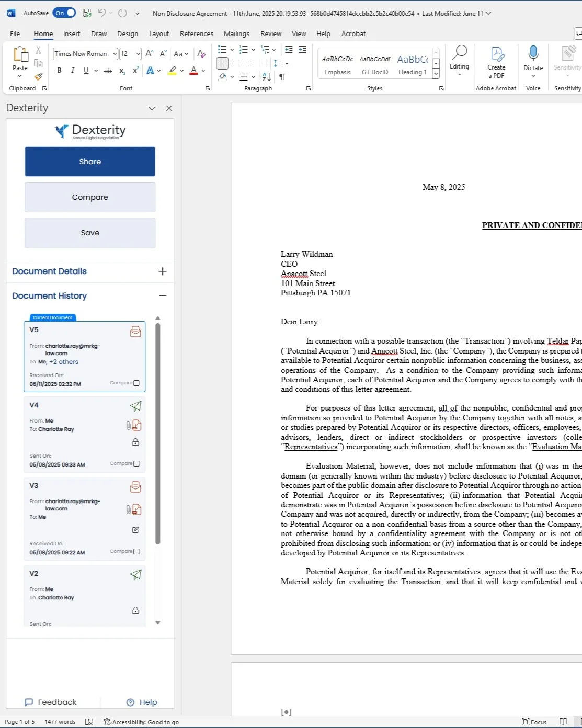The height and width of the screenshot is (728, 582).
Task: Close the Dexterity task pane
Action: [x=169, y=108]
